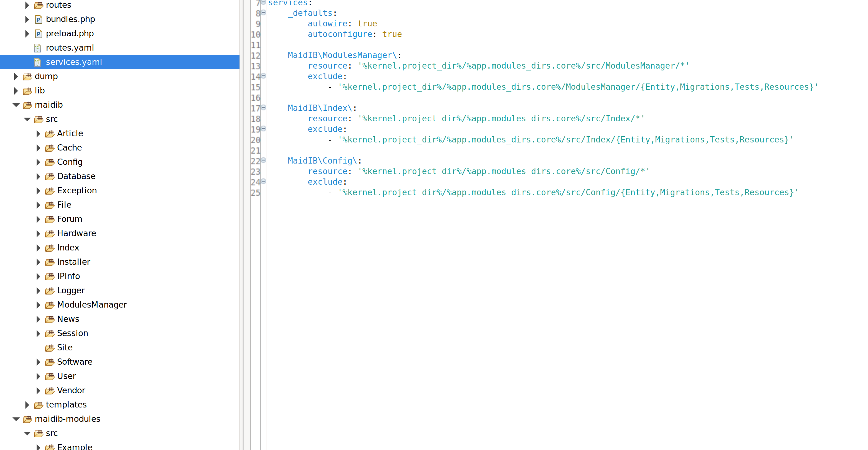This screenshot has width=868, height=450.
Task: Fold the MaidIB\Index block at line 17
Action: [x=263, y=108]
